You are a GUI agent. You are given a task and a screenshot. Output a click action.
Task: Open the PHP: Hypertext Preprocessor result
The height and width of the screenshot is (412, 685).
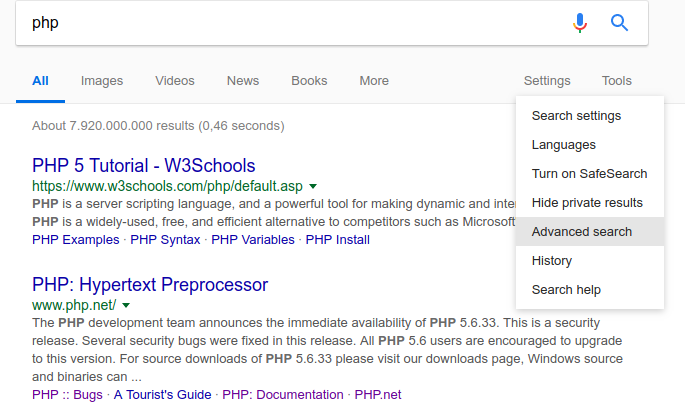150,285
